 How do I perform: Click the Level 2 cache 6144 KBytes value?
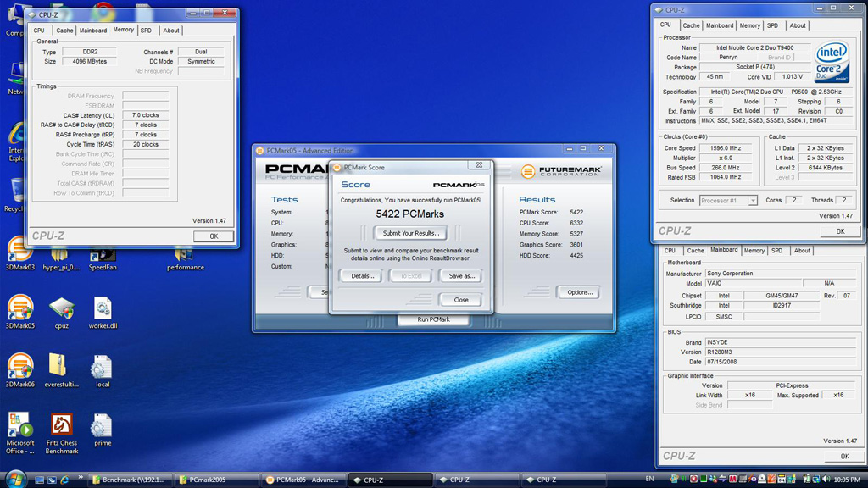[825, 168]
